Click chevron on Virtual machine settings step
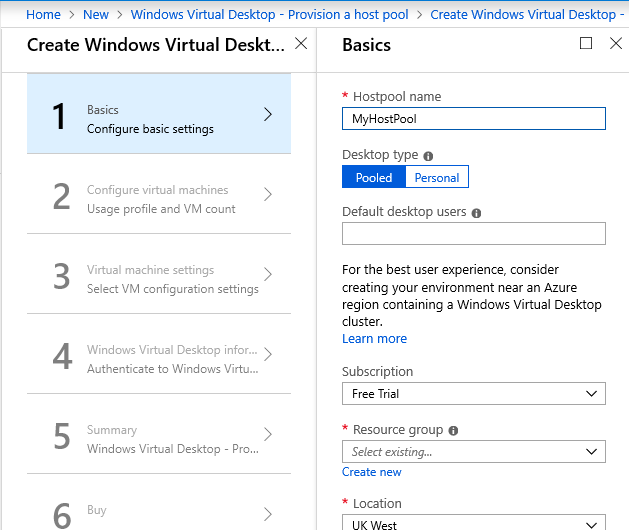The image size is (629, 530). tap(268, 274)
